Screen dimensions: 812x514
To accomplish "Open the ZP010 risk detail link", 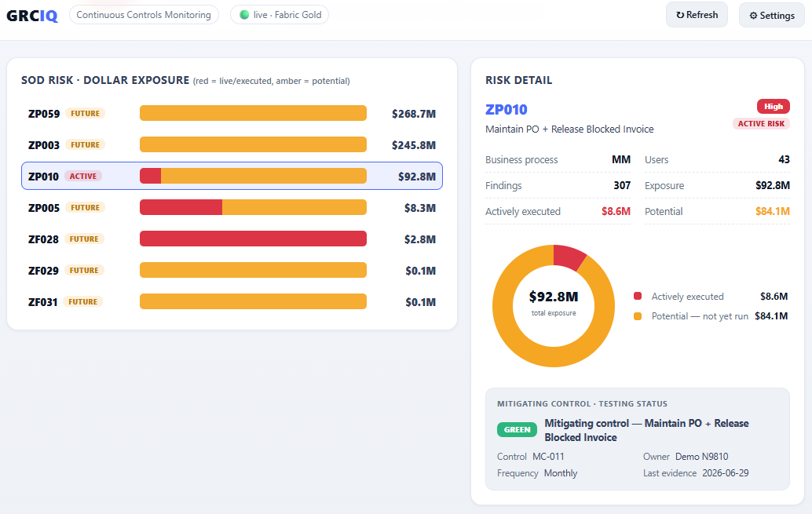I will coord(506,110).
